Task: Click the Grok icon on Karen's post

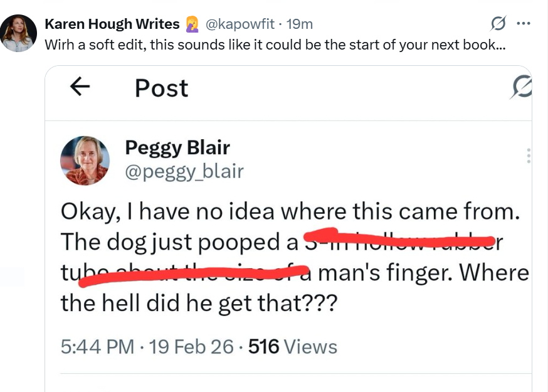Action: point(498,24)
